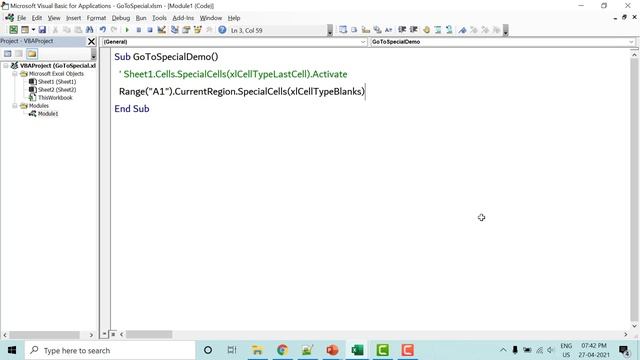The height and width of the screenshot is (360, 640).
Task: Click the Complete Word icon
Action: [389, 30]
